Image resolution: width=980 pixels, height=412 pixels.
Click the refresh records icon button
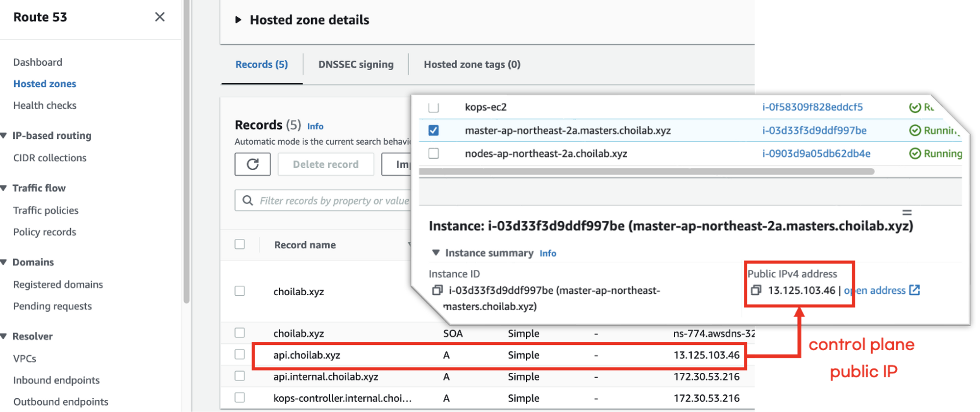pos(252,164)
